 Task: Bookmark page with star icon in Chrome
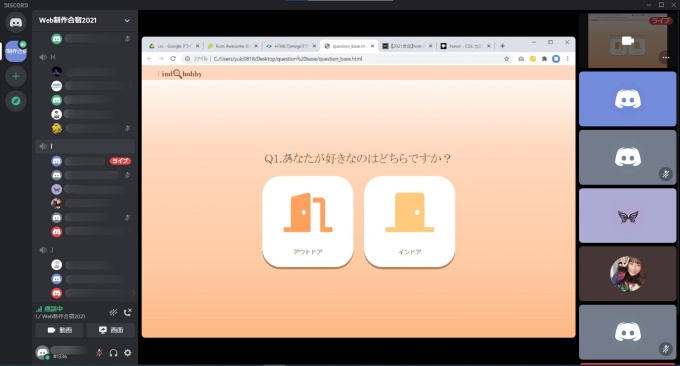506,59
